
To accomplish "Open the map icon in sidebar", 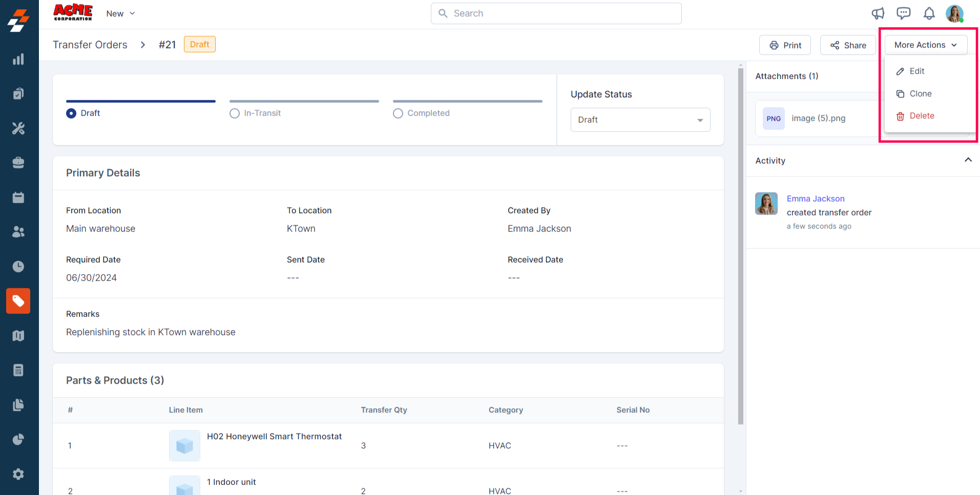I will point(18,336).
